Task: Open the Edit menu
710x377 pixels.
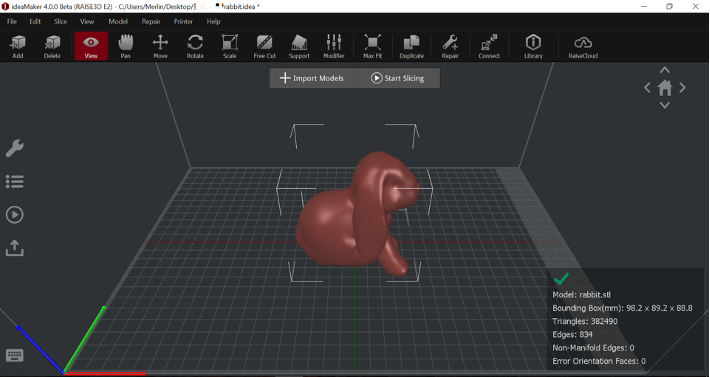Action: click(35, 21)
